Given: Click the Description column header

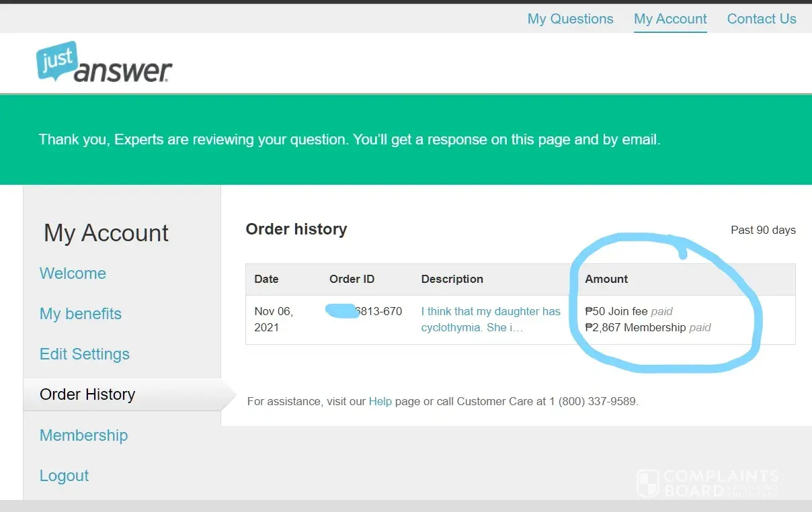Looking at the screenshot, I should pyautogui.click(x=452, y=279).
